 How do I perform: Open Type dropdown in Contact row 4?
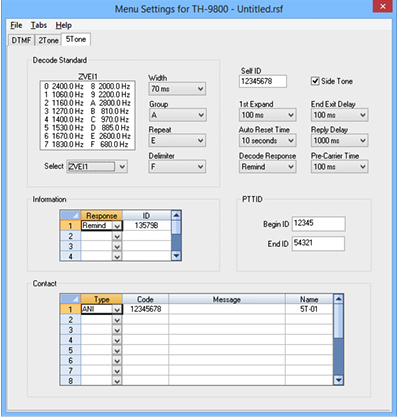pyautogui.click(x=117, y=340)
